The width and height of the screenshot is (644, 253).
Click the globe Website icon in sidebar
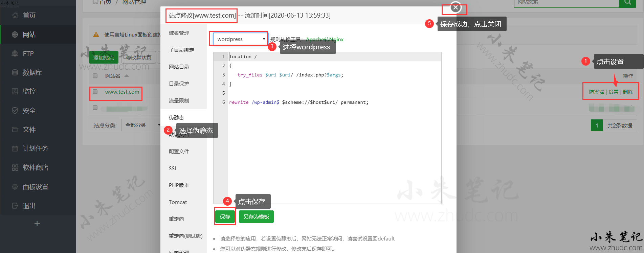[x=15, y=34]
